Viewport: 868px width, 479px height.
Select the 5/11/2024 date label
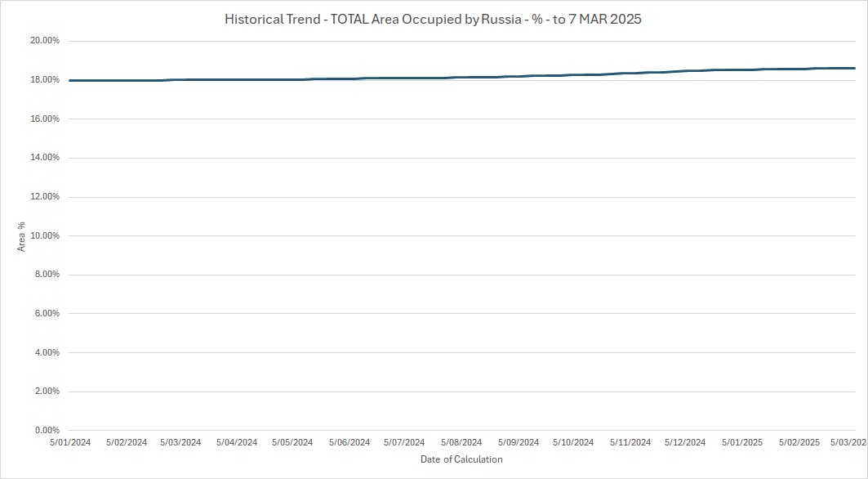point(630,442)
